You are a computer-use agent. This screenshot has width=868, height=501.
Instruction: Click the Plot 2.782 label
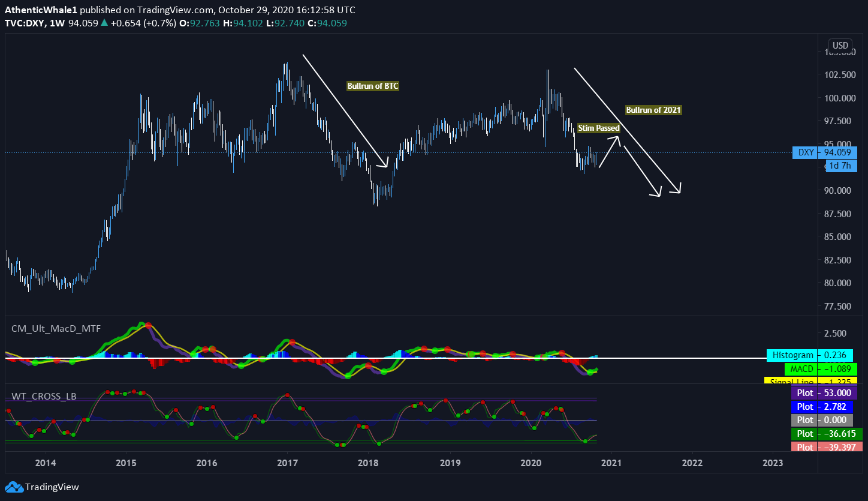[x=822, y=407]
